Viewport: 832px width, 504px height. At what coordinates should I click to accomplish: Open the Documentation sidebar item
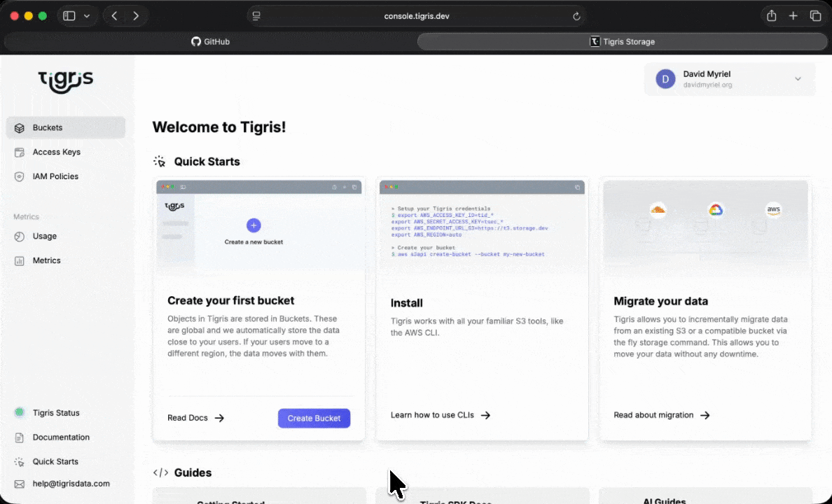(62, 437)
